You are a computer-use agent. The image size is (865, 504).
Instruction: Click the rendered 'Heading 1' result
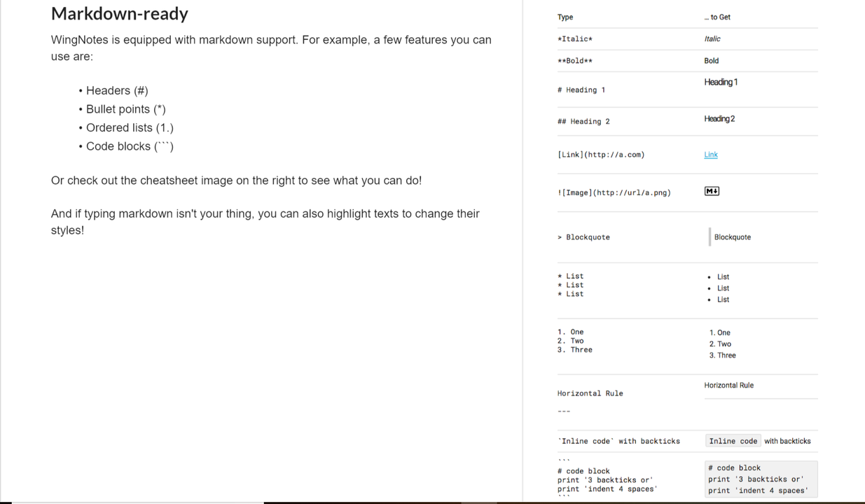tap(721, 83)
